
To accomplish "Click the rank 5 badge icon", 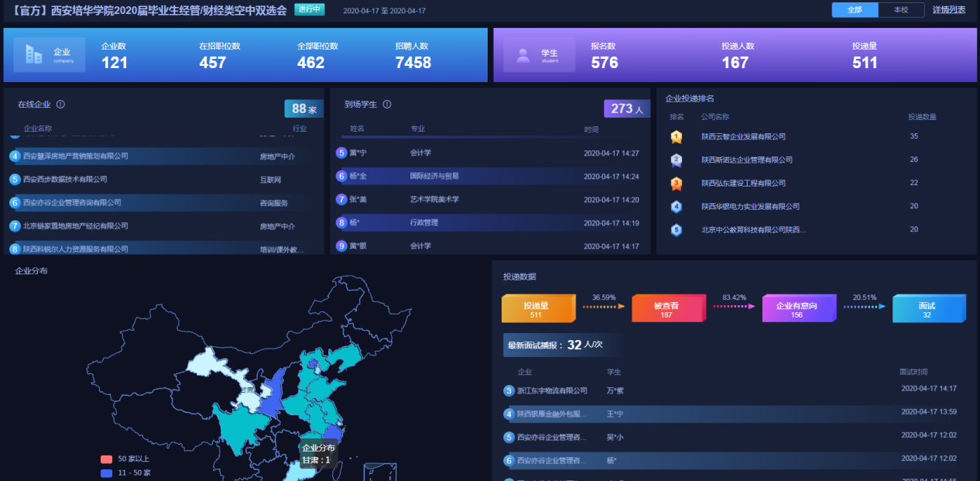I will click(677, 230).
